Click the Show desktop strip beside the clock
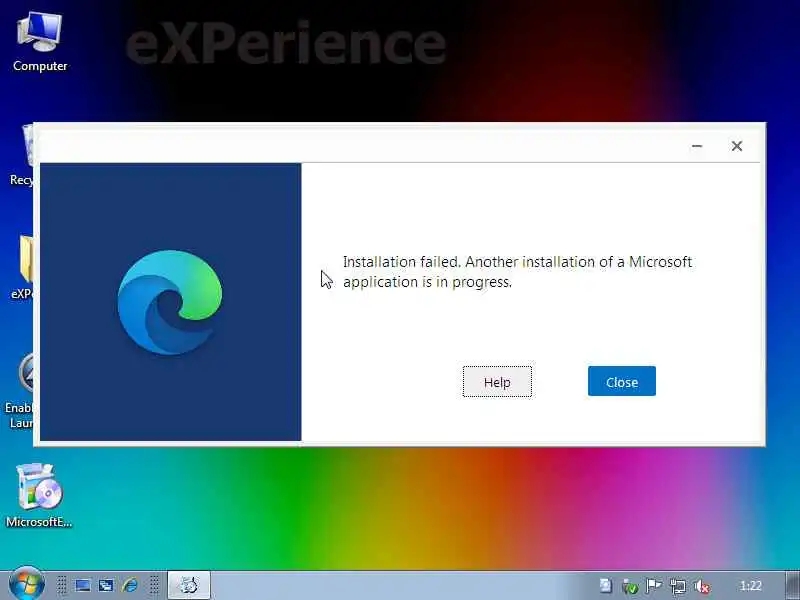Viewport: 800px width, 600px height. (792, 585)
